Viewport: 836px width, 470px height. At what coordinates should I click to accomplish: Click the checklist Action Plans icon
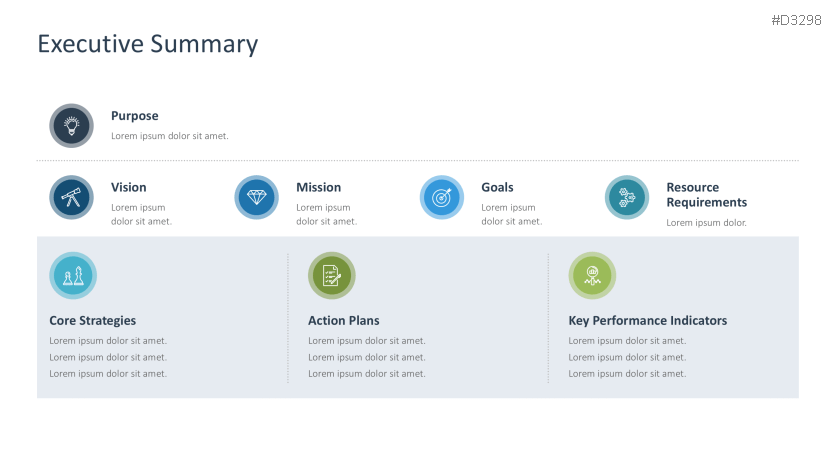332,275
